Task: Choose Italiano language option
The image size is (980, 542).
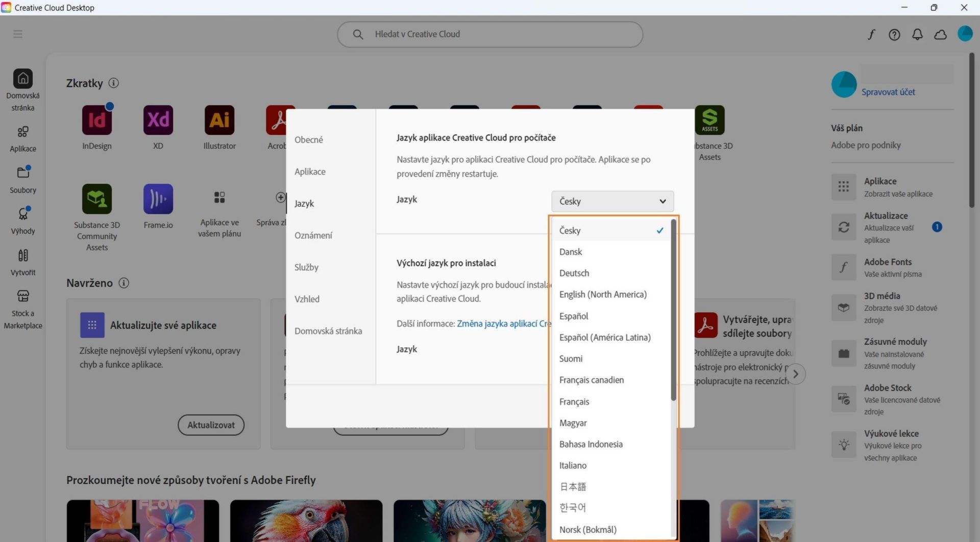Action: (x=611, y=465)
